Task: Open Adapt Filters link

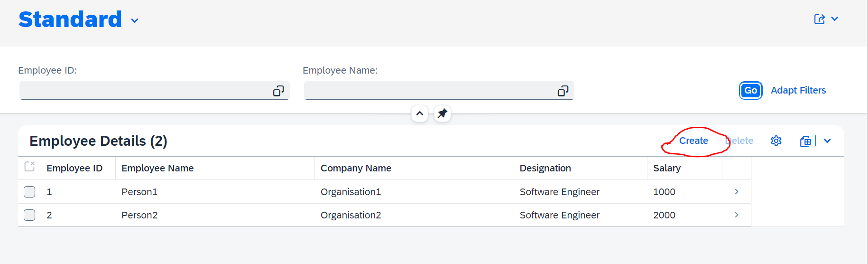Action: pos(798,90)
